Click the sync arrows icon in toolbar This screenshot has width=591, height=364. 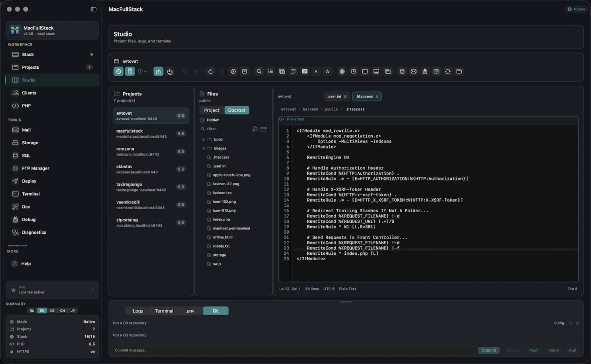click(448, 72)
